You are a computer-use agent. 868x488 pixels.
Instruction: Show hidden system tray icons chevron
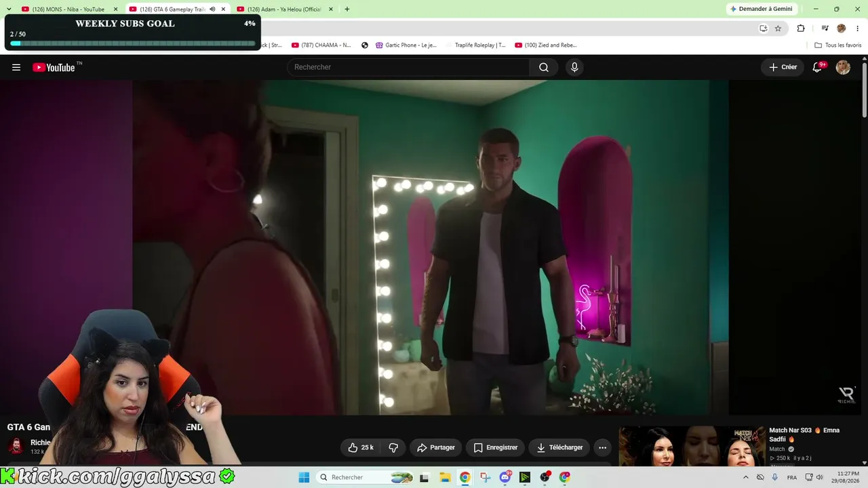[746, 477]
